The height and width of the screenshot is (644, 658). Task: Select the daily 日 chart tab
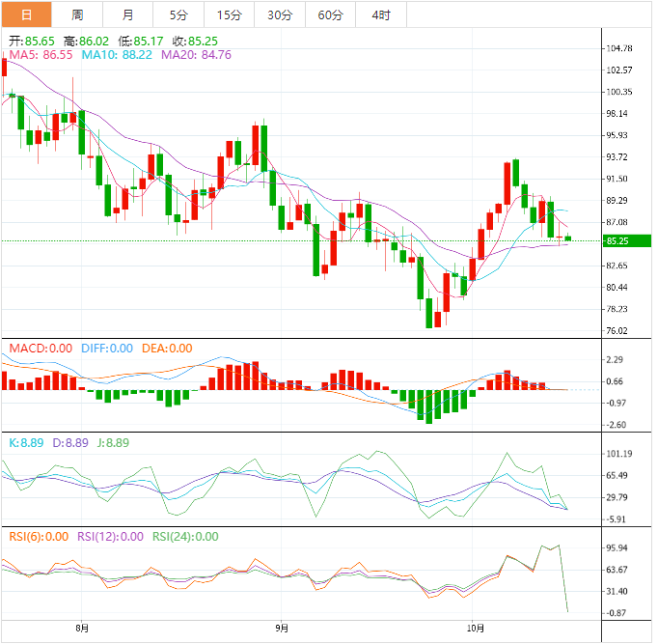pos(26,14)
